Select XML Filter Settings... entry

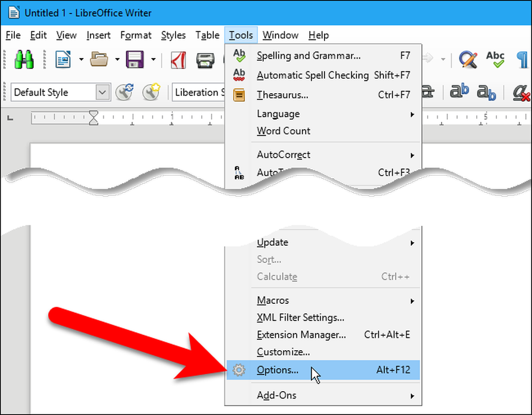[x=323, y=318]
